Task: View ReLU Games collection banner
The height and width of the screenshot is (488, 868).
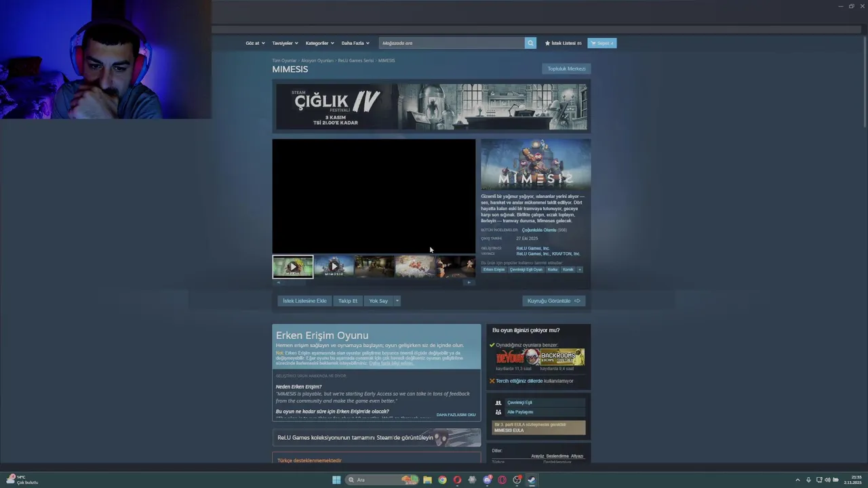Action: pos(376,438)
